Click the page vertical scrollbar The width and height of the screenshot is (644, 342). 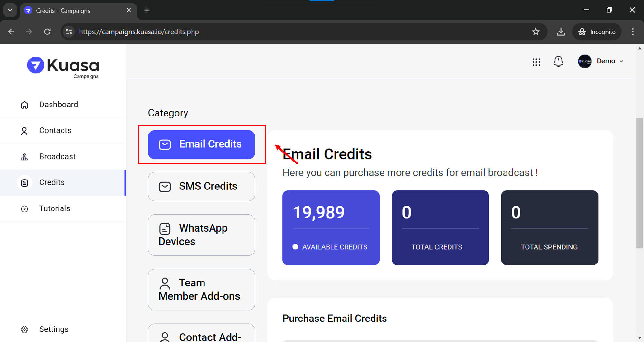[x=639, y=183]
